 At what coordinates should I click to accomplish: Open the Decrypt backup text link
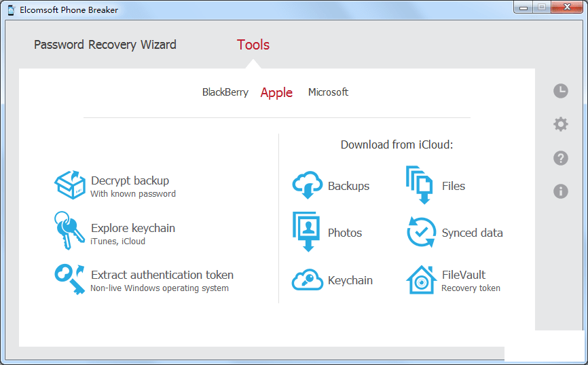(x=130, y=180)
